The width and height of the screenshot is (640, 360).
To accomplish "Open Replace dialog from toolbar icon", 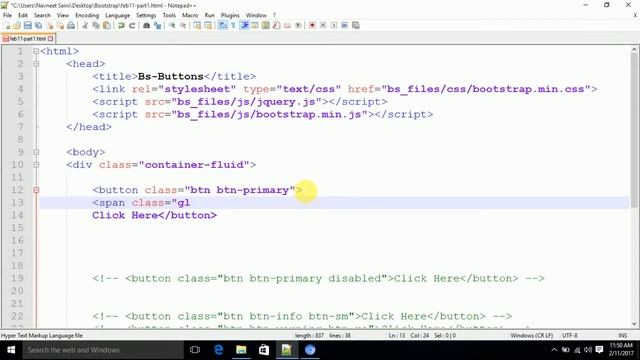I will (158, 25).
